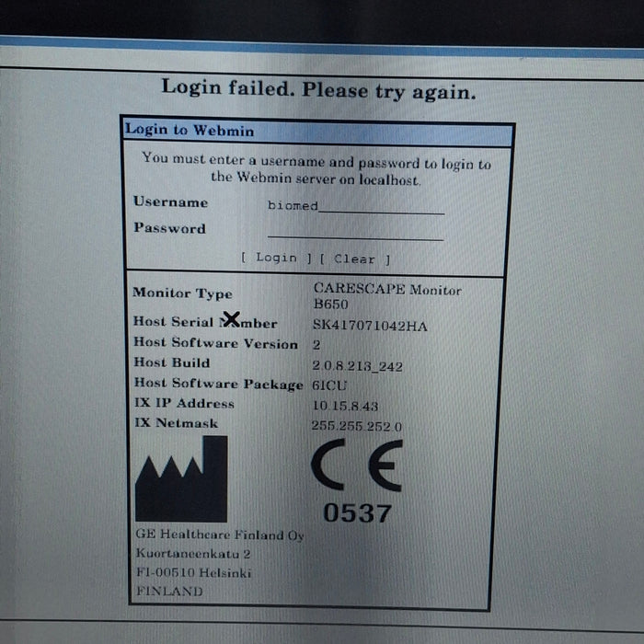The height and width of the screenshot is (644, 644).
Task: Select the Monitor Type label
Action: click(x=182, y=293)
